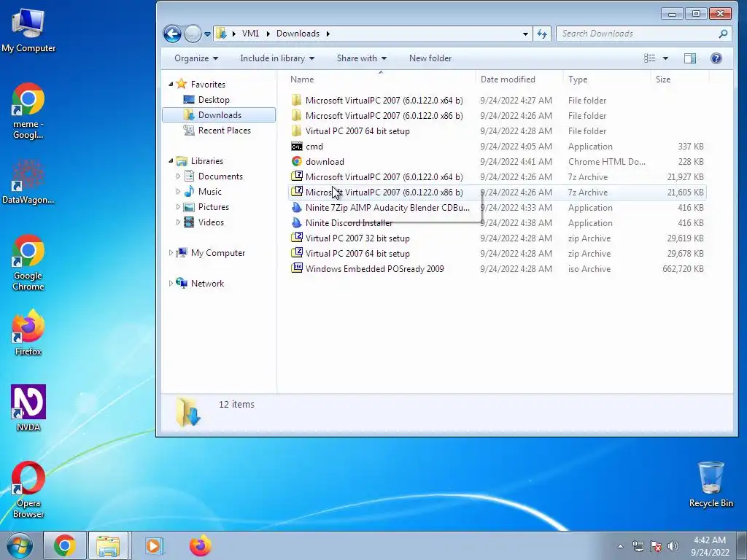Viewport: 747px width, 560px height.
Task: Toggle the preview pane button
Action: tap(690, 58)
